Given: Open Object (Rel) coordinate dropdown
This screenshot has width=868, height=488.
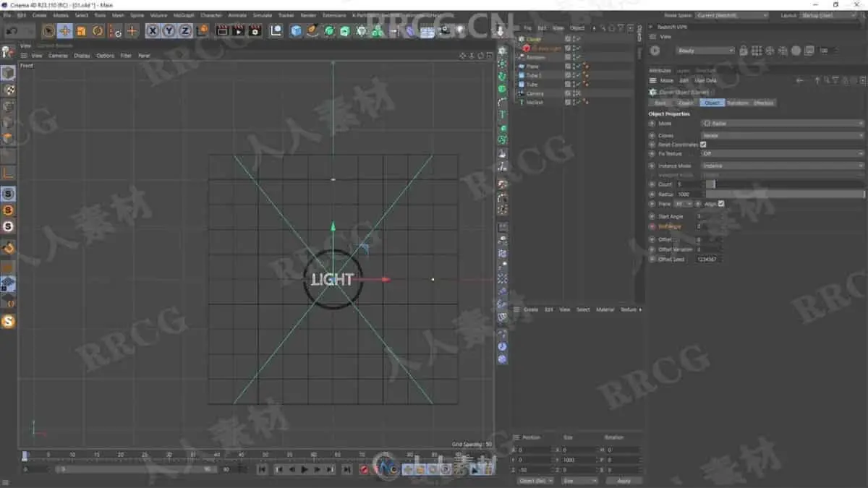Looking at the screenshot, I should pos(535,481).
